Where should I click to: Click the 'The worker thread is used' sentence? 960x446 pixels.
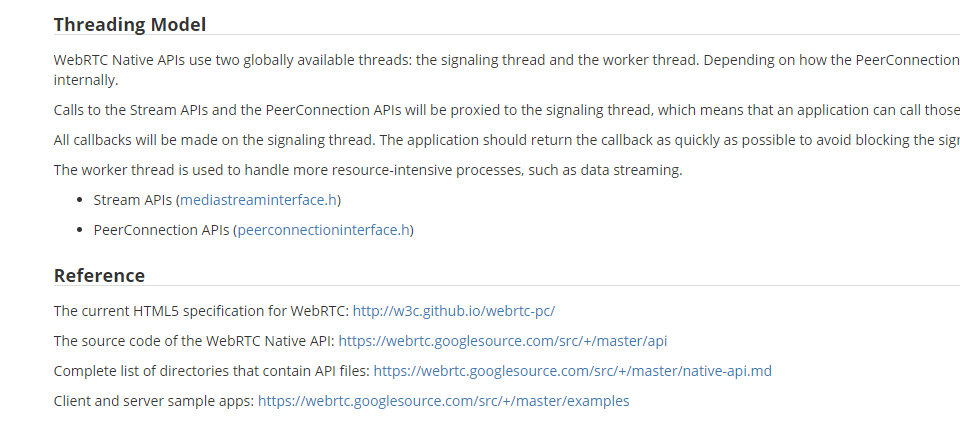368,170
